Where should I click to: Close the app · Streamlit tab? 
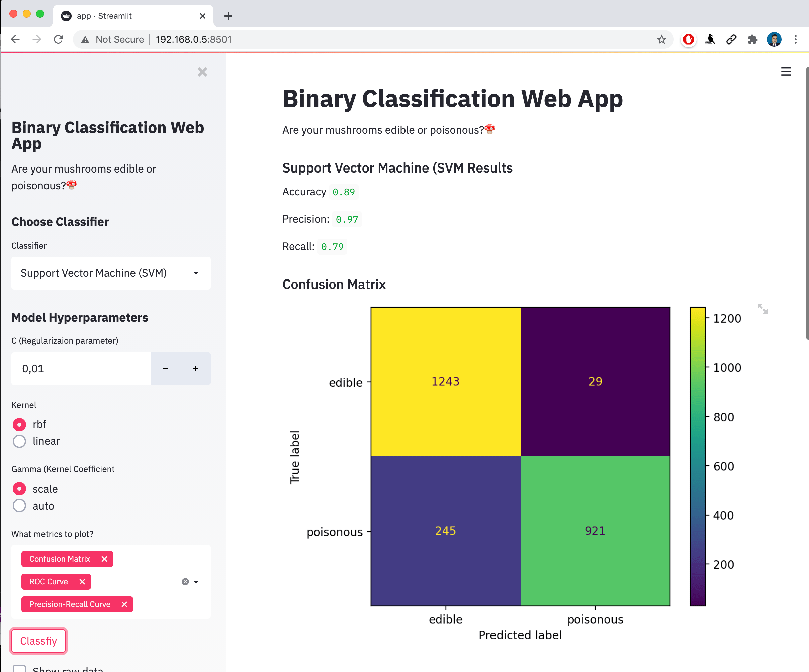[x=203, y=16]
